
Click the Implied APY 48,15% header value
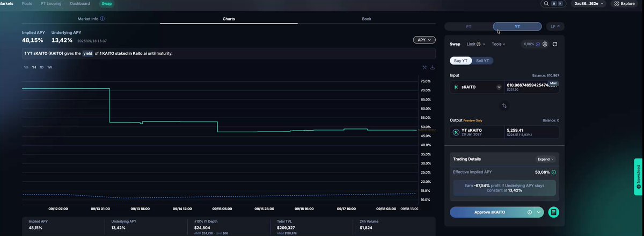click(x=33, y=40)
